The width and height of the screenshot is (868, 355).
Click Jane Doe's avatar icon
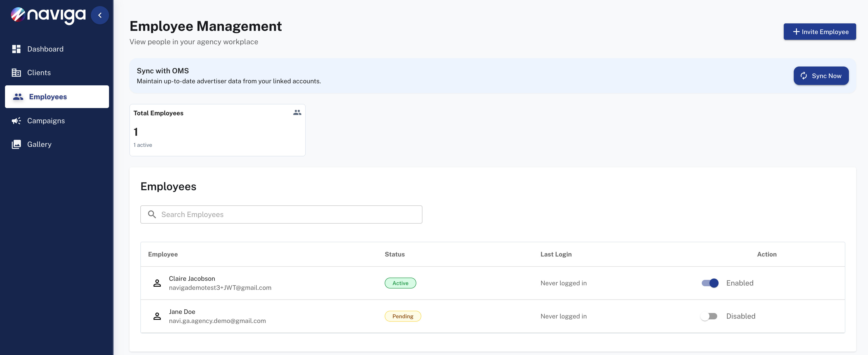[157, 316]
